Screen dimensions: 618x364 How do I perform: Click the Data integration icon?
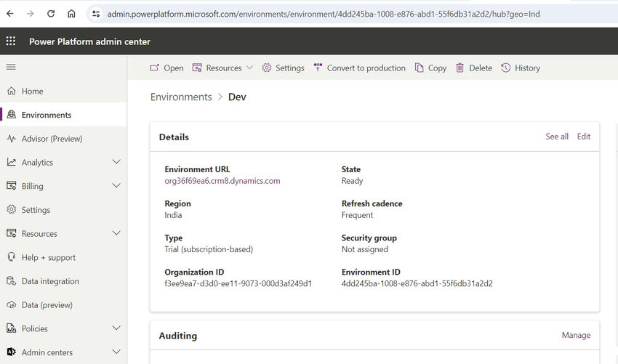point(12,281)
